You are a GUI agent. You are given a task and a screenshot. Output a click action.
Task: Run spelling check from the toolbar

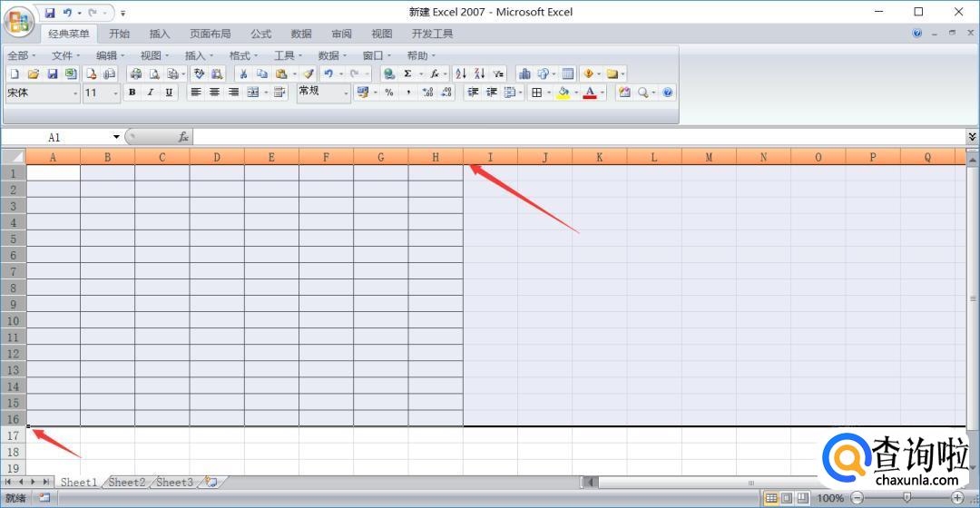[x=199, y=73]
